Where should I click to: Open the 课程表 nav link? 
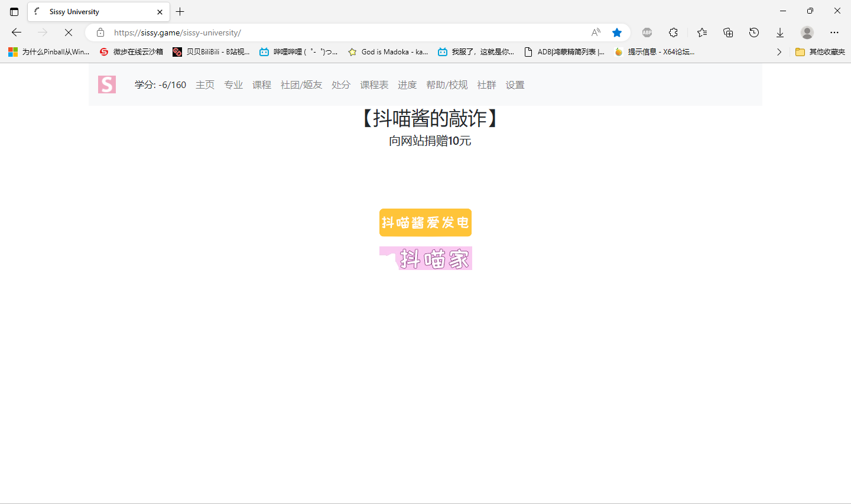pos(374,85)
